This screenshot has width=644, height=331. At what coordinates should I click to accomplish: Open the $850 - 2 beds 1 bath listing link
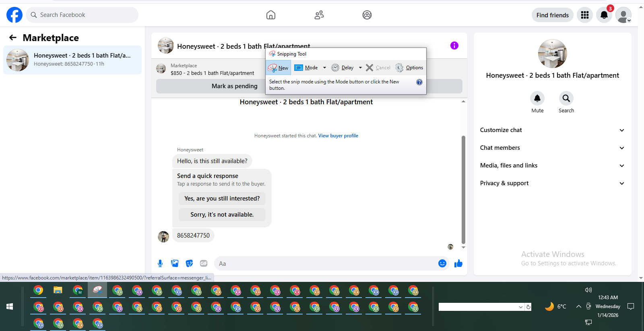pyautogui.click(x=212, y=73)
